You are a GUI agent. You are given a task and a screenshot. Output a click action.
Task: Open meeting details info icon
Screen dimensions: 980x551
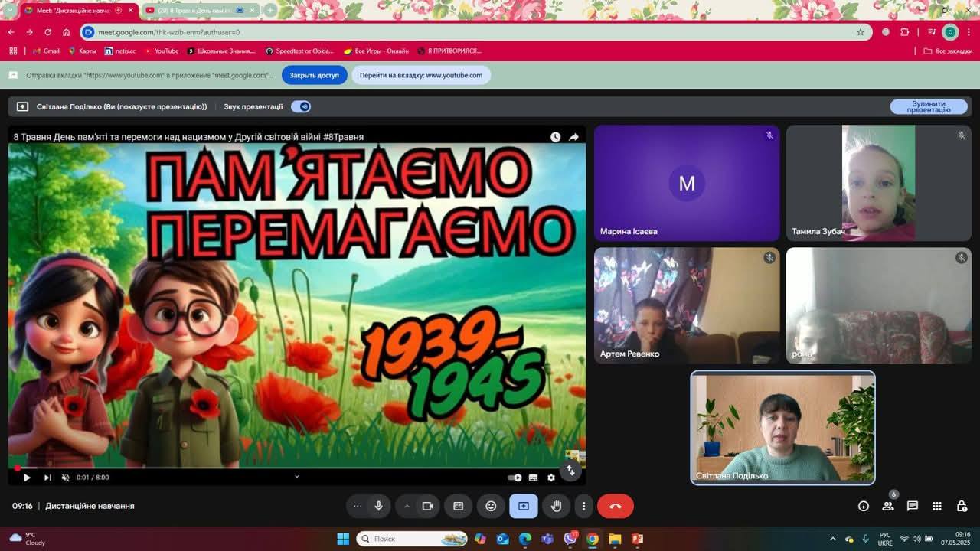point(863,506)
